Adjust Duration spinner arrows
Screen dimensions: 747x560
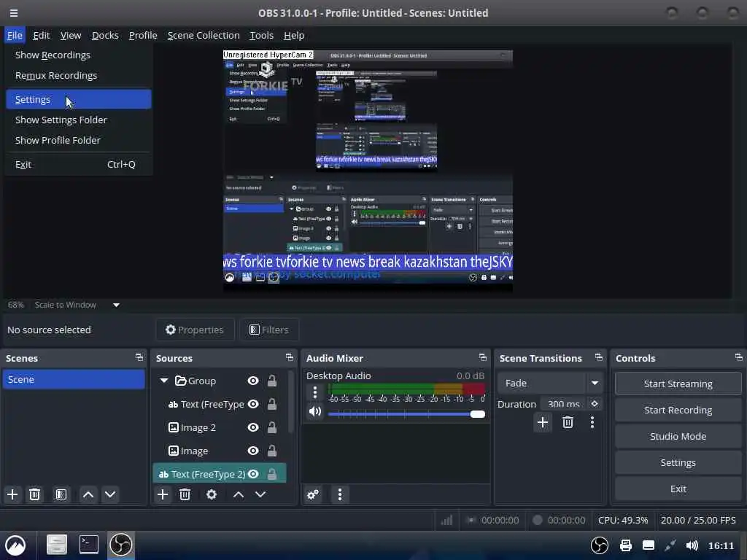pyautogui.click(x=595, y=404)
